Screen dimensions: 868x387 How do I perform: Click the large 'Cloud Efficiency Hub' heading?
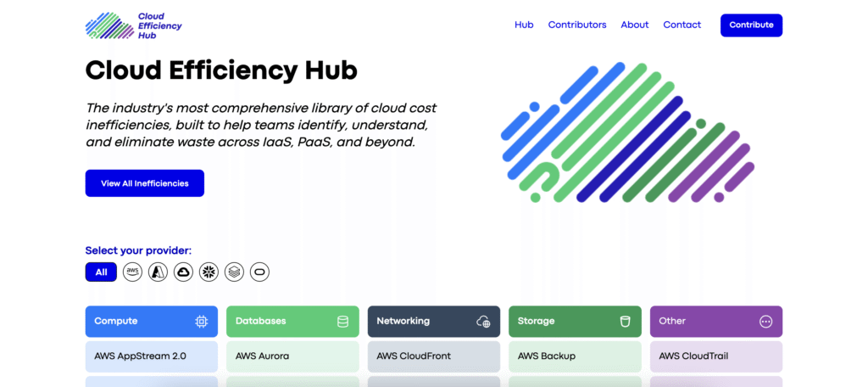(221, 70)
